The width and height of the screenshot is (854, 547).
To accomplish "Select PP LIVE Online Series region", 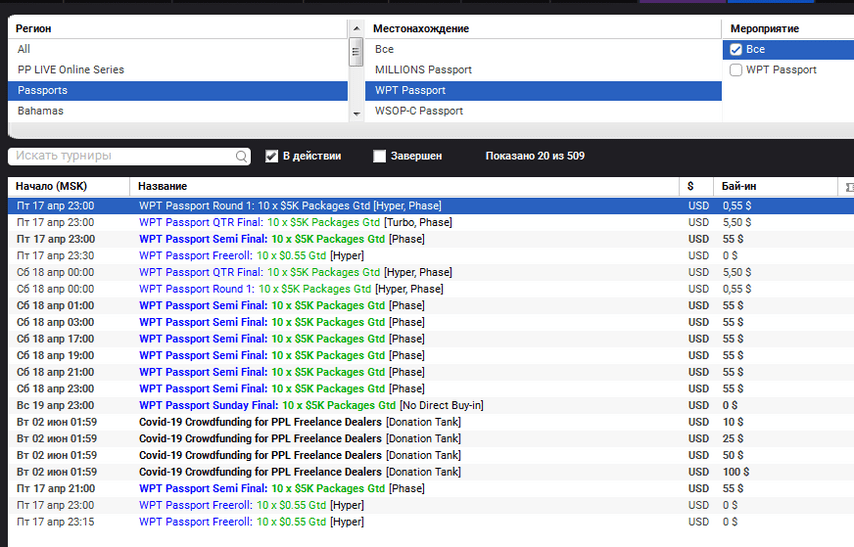I will pos(178,70).
